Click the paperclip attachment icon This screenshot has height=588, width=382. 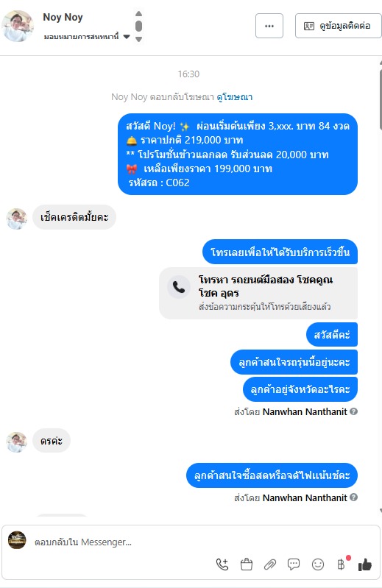[x=270, y=564]
